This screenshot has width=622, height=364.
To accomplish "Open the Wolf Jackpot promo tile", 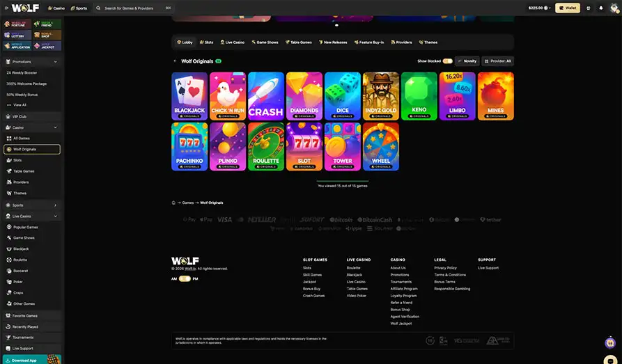I will tap(47, 46).
